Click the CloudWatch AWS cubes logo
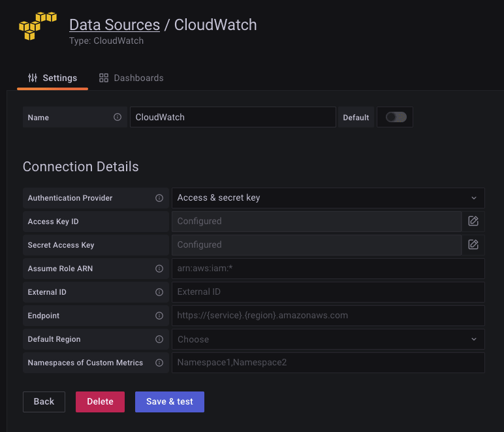Image resolution: width=504 pixels, height=432 pixels. [38, 26]
